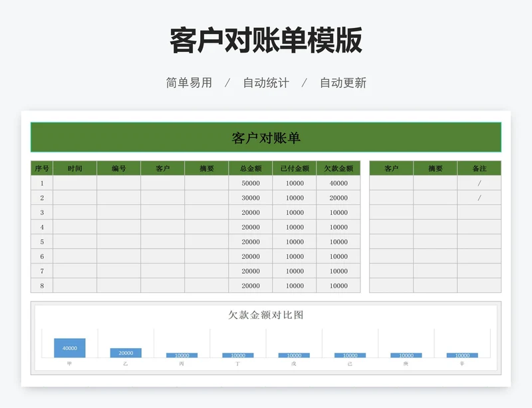Click the 40000 owed amount table cell
Image resolution: width=532 pixels, height=408 pixels.
point(338,183)
